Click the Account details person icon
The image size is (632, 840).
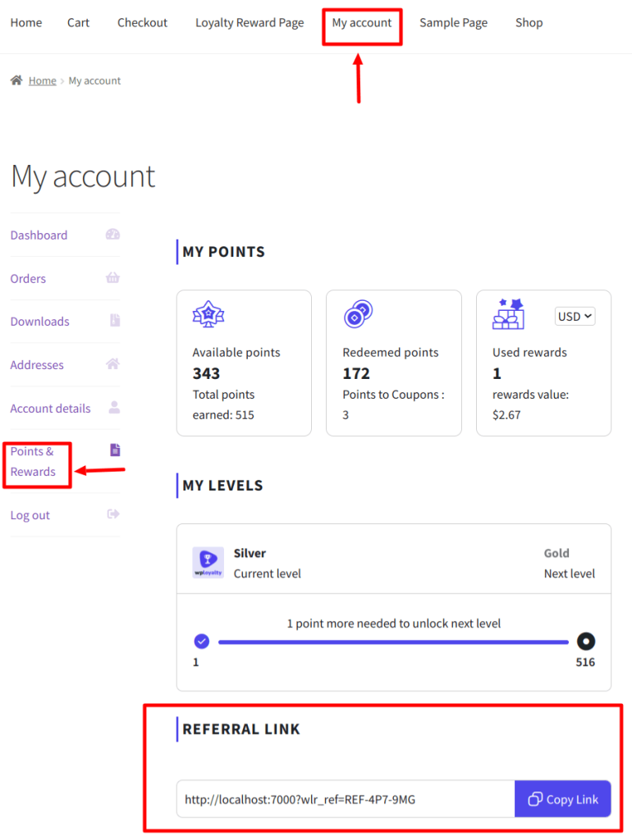tap(114, 407)
